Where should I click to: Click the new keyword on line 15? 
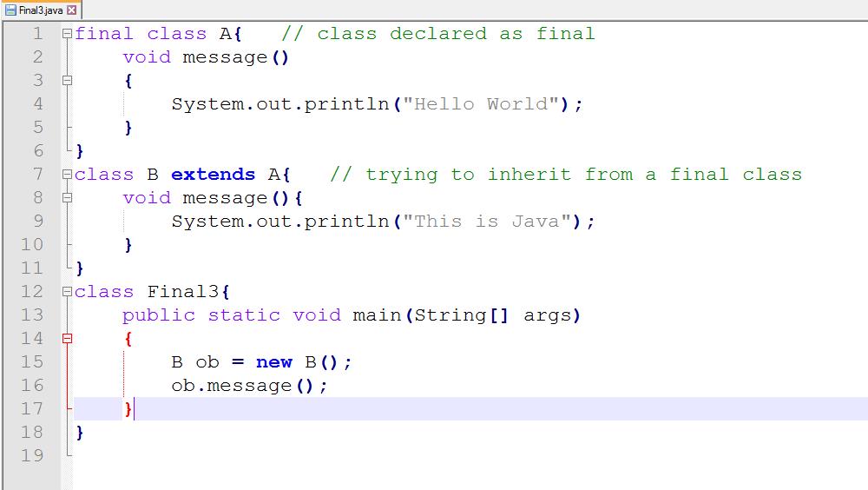coord(273,362)
